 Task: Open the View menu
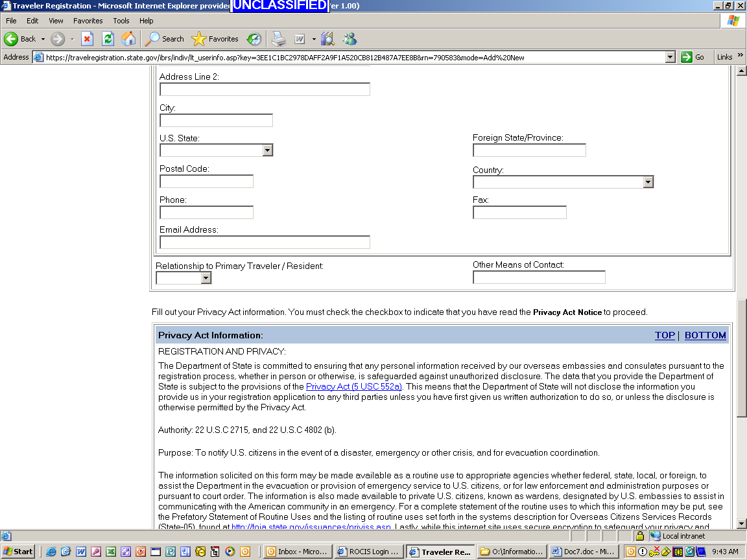[x=56, y=21]
